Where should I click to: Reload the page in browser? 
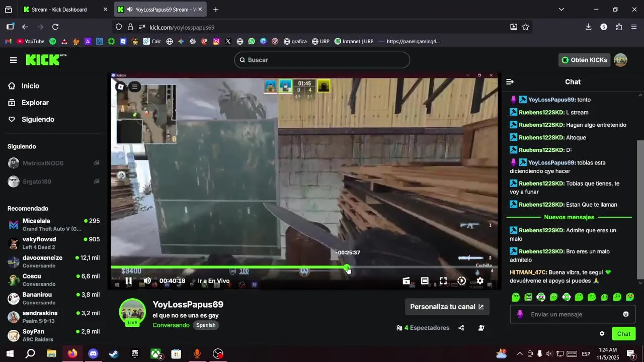tap(55, 27)
